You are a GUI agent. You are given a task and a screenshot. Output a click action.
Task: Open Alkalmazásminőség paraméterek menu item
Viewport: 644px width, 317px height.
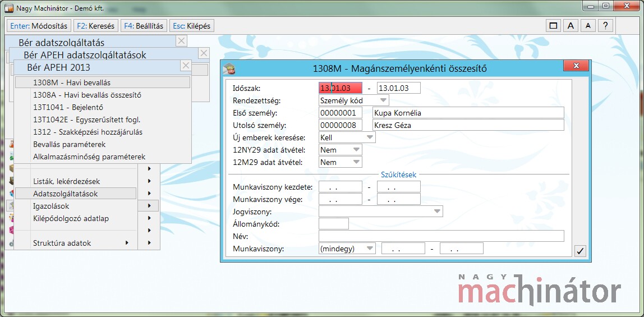pyautogui.click(x=103, y=157)
